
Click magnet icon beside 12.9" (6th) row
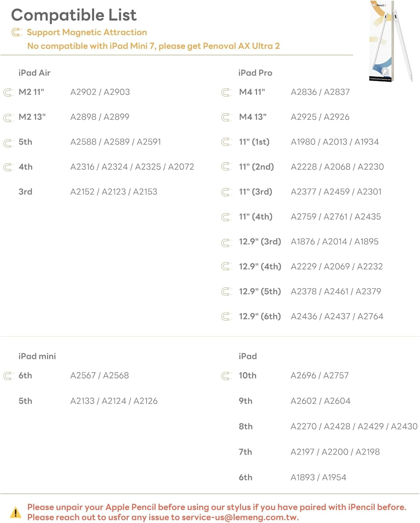pyautogui.click(x=226, y=317)
